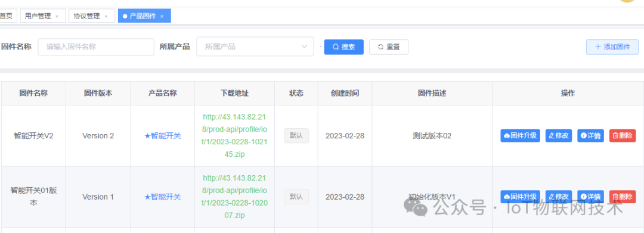Screen dimensions: 644x233
Task: Open download URL ending 102145.zip
Action: point(234,135)
